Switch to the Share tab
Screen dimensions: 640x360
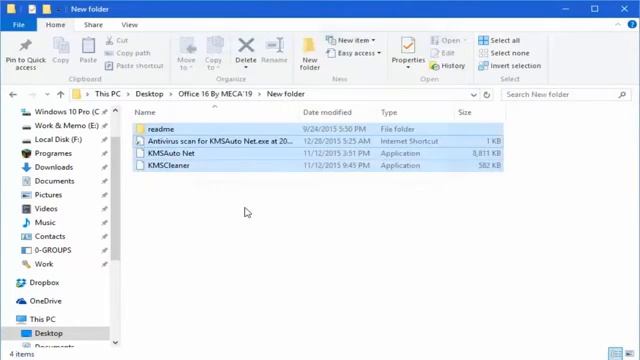click(93, 25)
